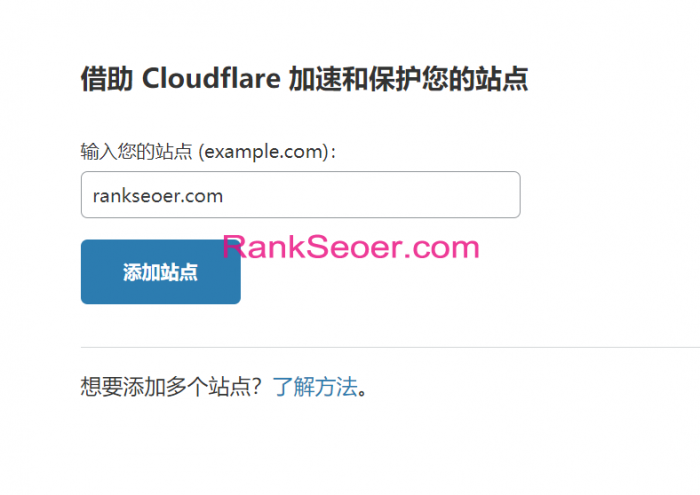Viewport: 700px width, 495px height.
Task: Click the 想要 characters starting the bottom sentence
Action: point(102,387)
